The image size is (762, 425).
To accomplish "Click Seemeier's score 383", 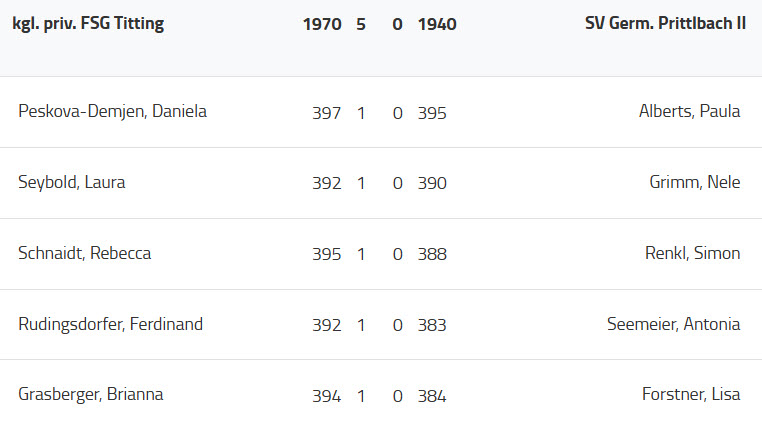I will (432, 326).
